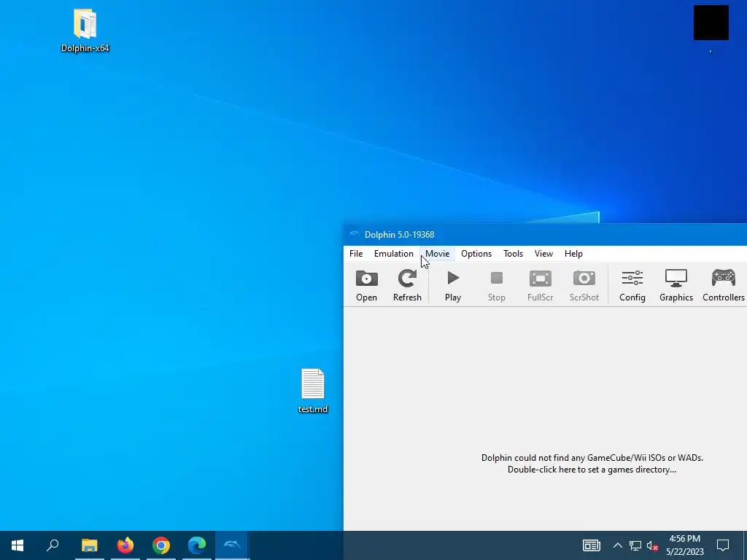Click the black icon on desktop top-right
This screenshot has width=747, height=560.
pos(711,23)
